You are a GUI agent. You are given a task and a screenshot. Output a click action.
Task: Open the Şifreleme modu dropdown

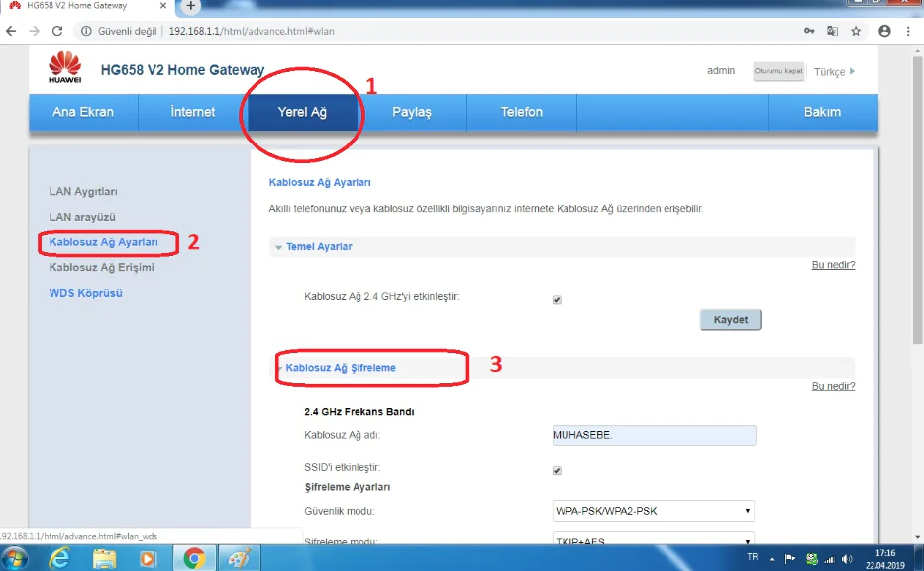point(654,538)
